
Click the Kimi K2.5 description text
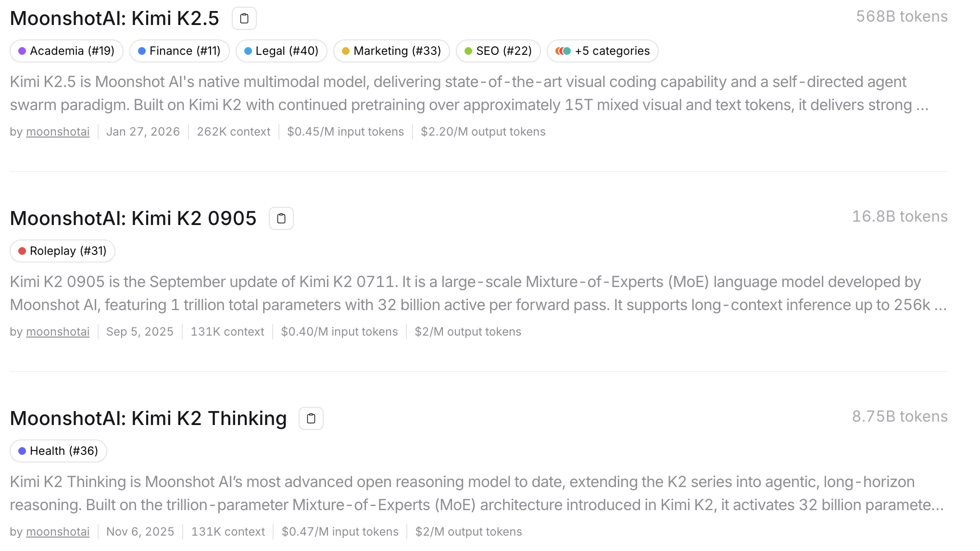point(469,93)
